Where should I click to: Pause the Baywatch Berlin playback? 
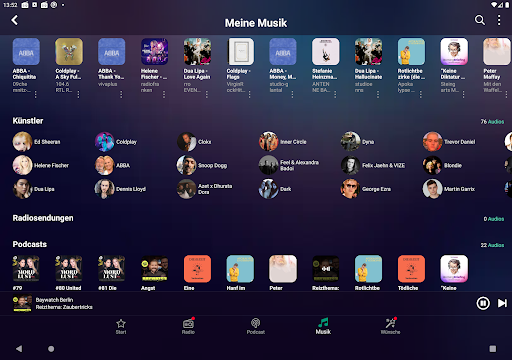[483, 303]
